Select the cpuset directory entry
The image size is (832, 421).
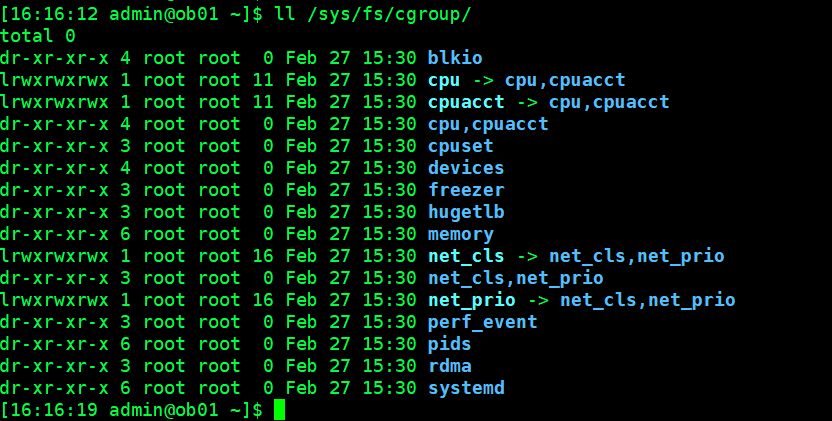(461, 146)
